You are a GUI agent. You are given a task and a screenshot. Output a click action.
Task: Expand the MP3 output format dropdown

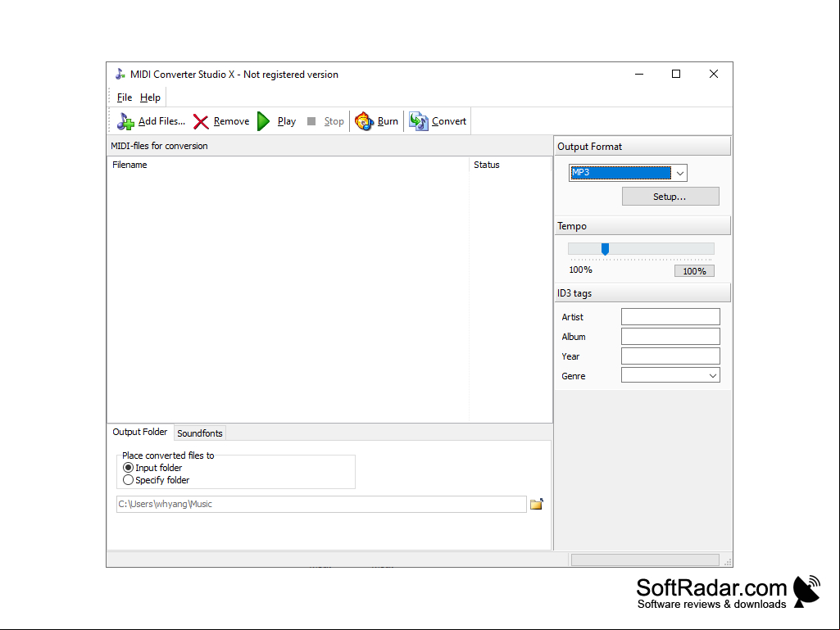pos(680,173)
